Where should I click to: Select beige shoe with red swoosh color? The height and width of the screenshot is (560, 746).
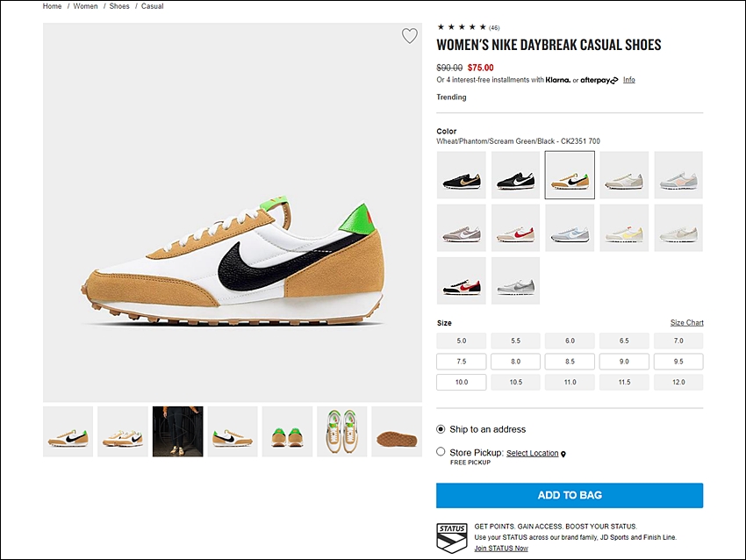(x=516, y=228)
